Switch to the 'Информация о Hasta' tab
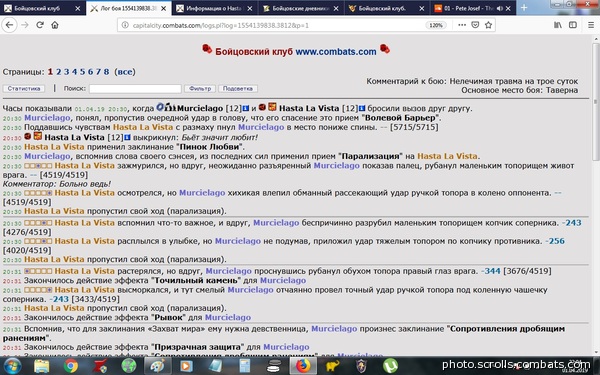 point(215,8)
